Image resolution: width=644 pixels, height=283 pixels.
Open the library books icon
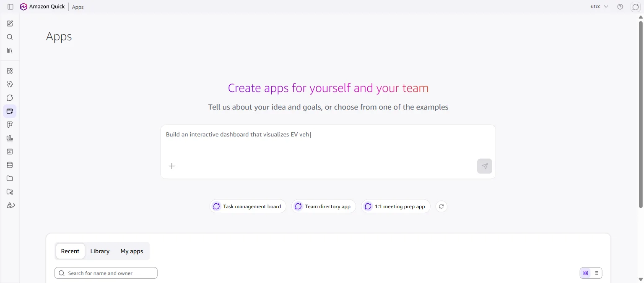[10, 50]
